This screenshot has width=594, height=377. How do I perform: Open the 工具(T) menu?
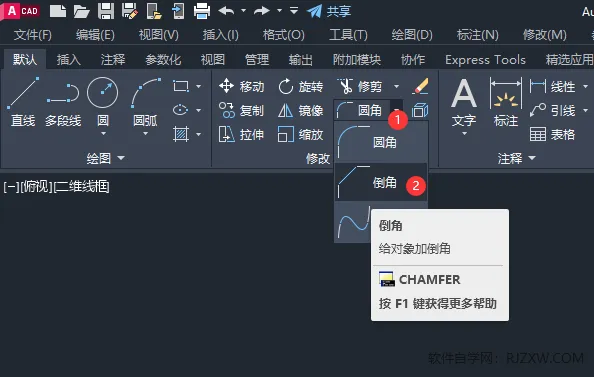coord(348,35)
